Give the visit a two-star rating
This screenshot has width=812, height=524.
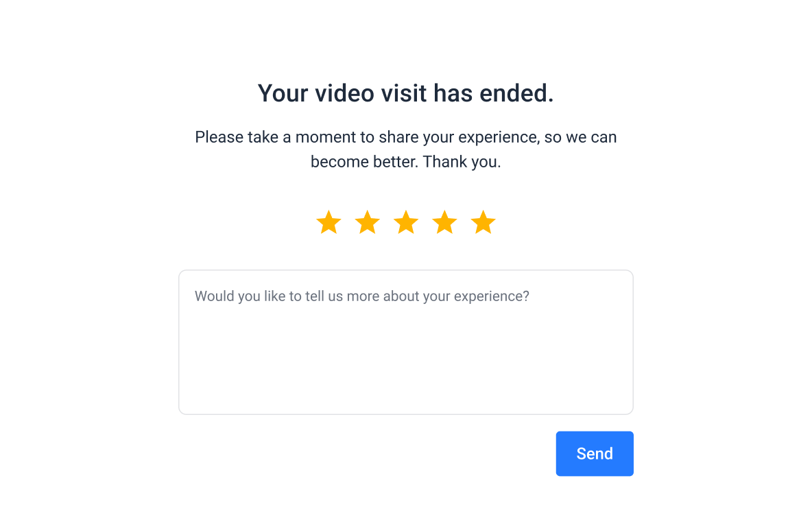pos(368,223)
